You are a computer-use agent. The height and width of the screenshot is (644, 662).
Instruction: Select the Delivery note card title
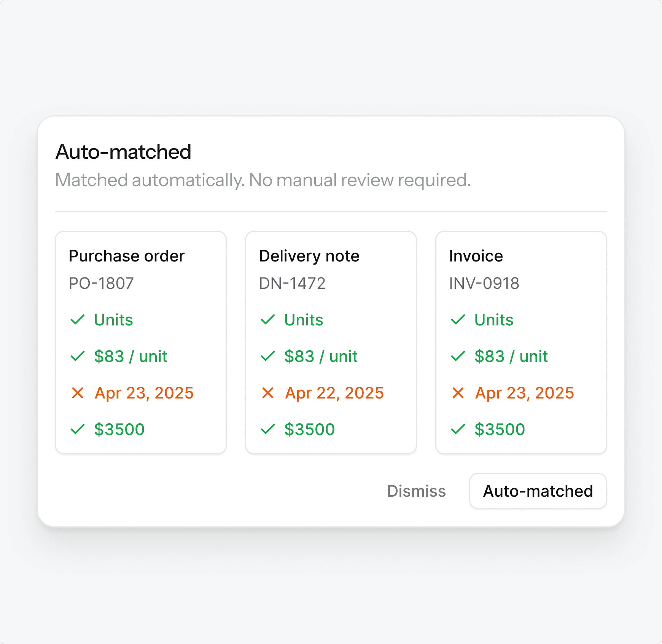309,256
